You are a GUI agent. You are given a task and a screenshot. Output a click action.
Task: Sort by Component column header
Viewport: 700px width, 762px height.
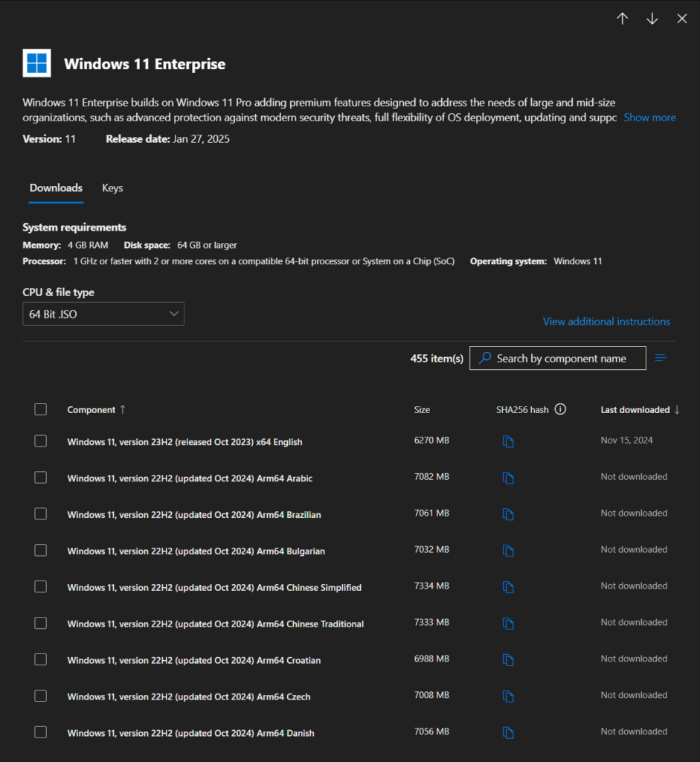click(x=91, y=410)
